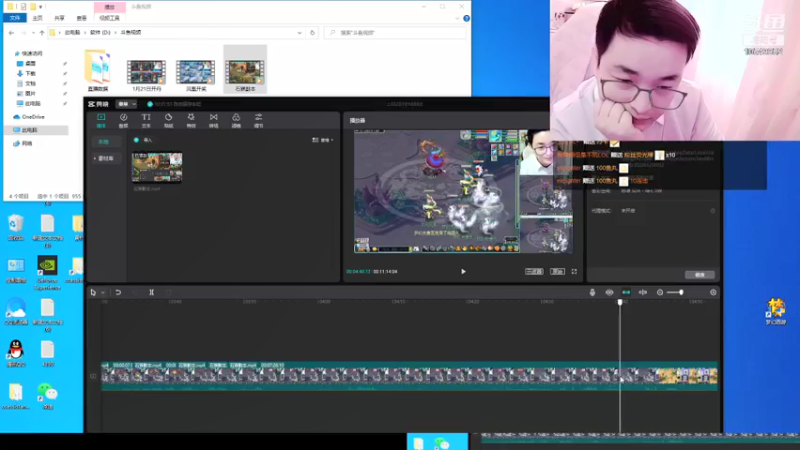Zoom in the timeline with plus icon
Viewport: 800px width, 450px height.
(x=713, y=292)
